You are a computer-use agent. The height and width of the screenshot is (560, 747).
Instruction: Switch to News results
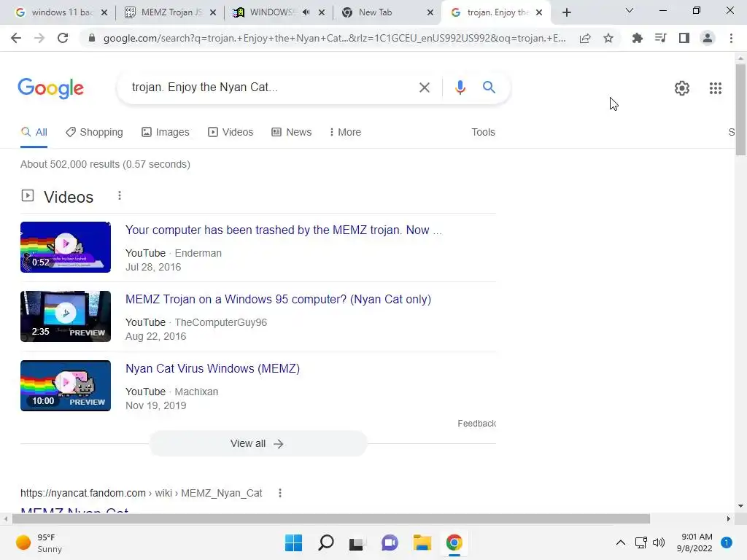coord(292,133)
